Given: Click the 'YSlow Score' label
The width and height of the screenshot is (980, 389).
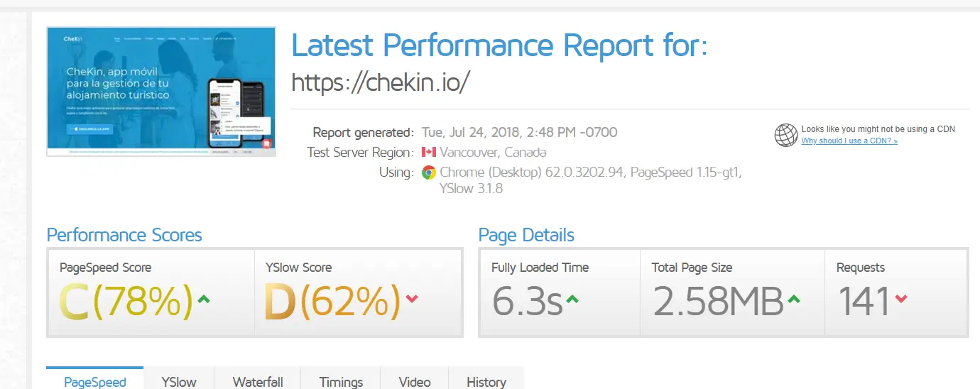Looking at the screenshot, I should [x=298, y=268].
